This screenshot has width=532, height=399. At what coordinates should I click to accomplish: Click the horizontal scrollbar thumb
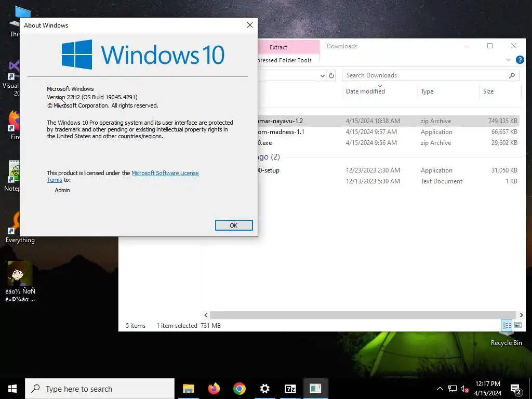coord(363,315)
